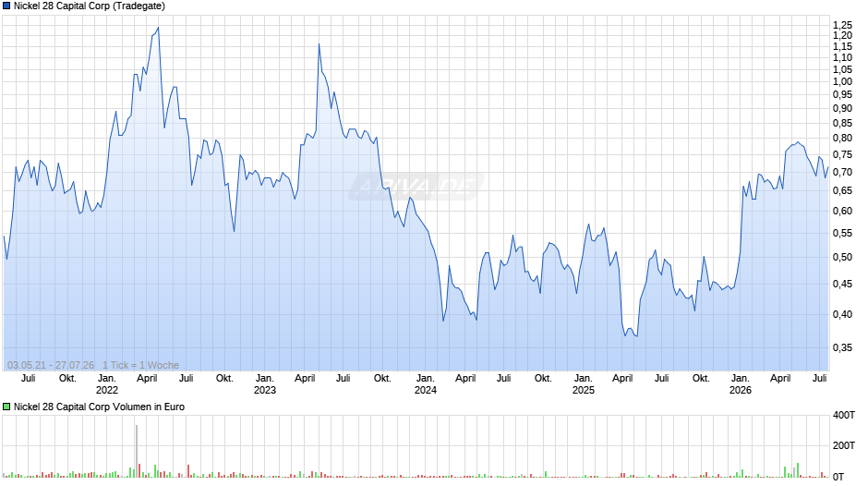Click the 400T volume axis label
The width and height of the screenshot is (868, 486).
[844, 415]
